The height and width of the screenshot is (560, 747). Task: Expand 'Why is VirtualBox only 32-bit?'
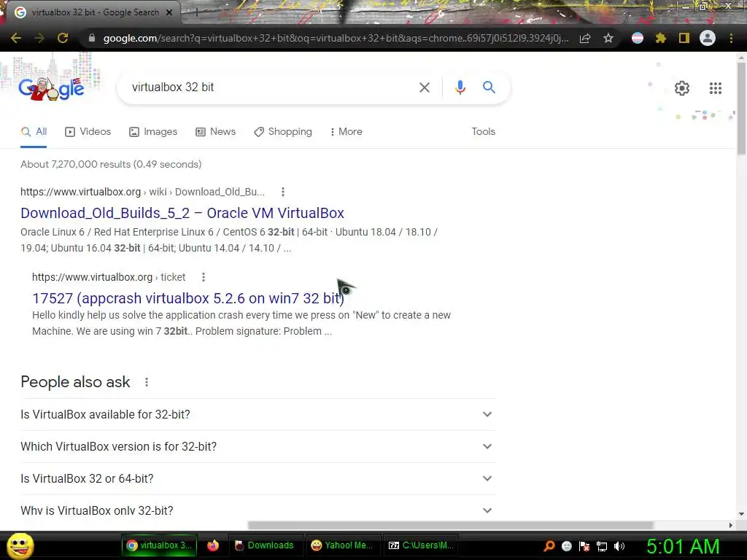pos(258,510)
